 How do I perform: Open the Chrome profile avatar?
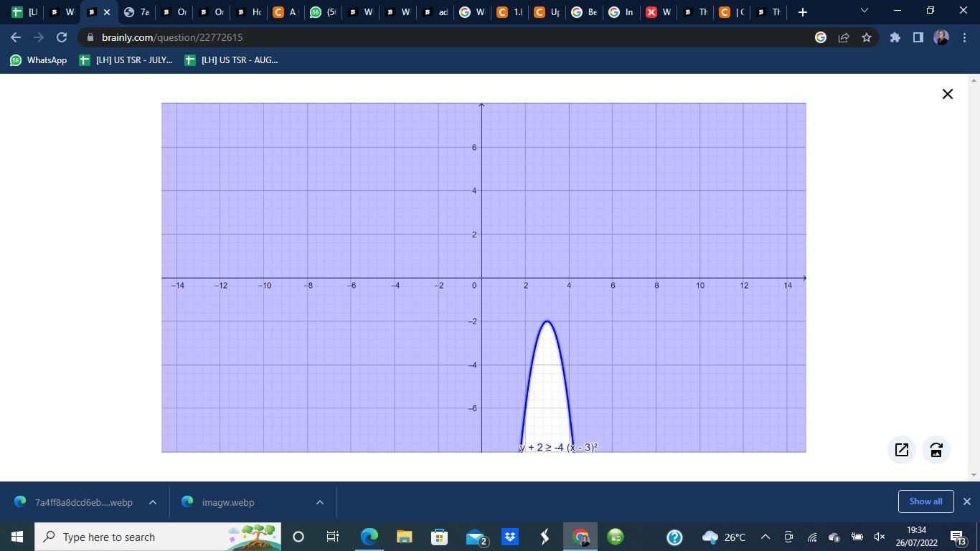pos(941,37)
